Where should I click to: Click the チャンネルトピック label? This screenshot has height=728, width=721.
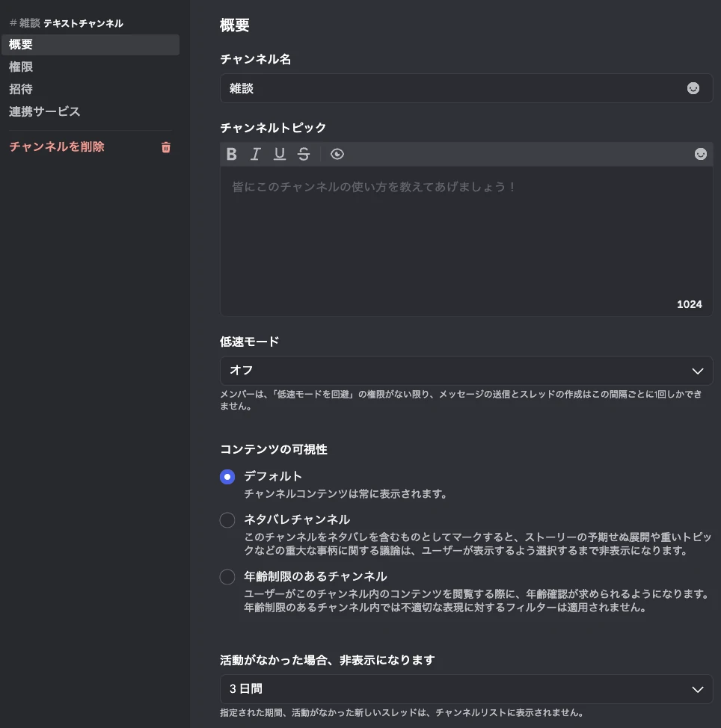273,128
